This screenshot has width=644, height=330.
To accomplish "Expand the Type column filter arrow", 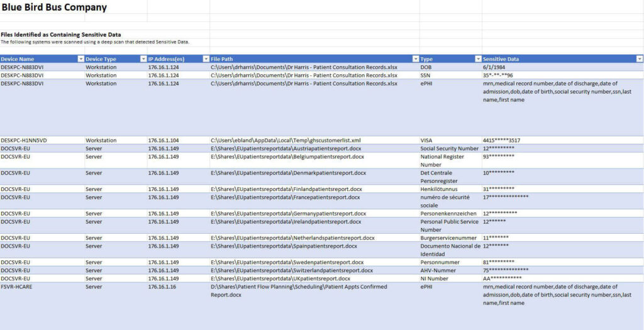I will click(478, 59).
